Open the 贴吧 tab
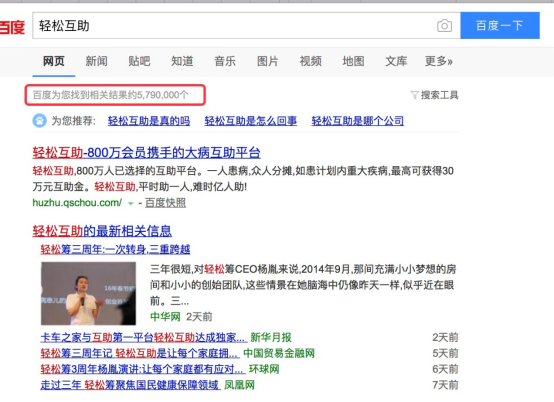Viewport: 554px width, 402px height. point(139,61)
